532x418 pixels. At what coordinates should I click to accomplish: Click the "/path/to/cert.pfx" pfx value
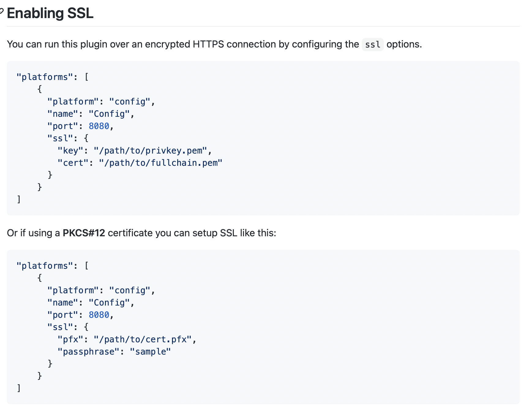(143, 339)
